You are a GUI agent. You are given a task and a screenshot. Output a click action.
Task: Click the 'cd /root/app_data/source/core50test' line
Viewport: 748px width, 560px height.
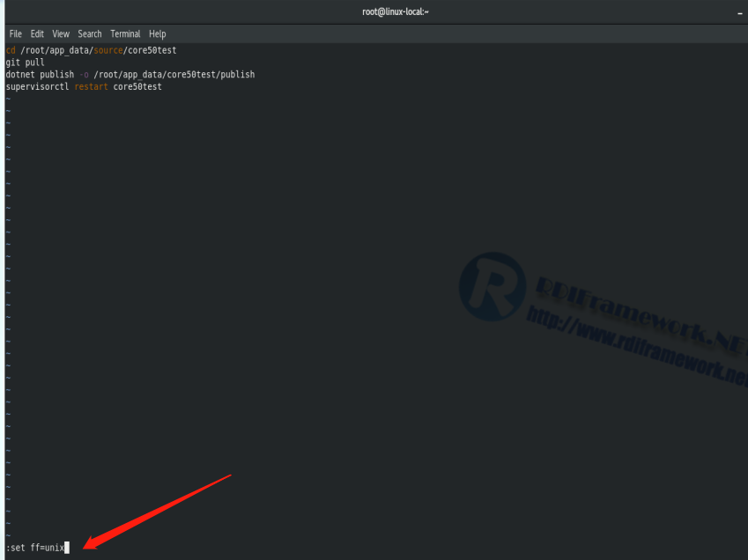pos(91,50)
